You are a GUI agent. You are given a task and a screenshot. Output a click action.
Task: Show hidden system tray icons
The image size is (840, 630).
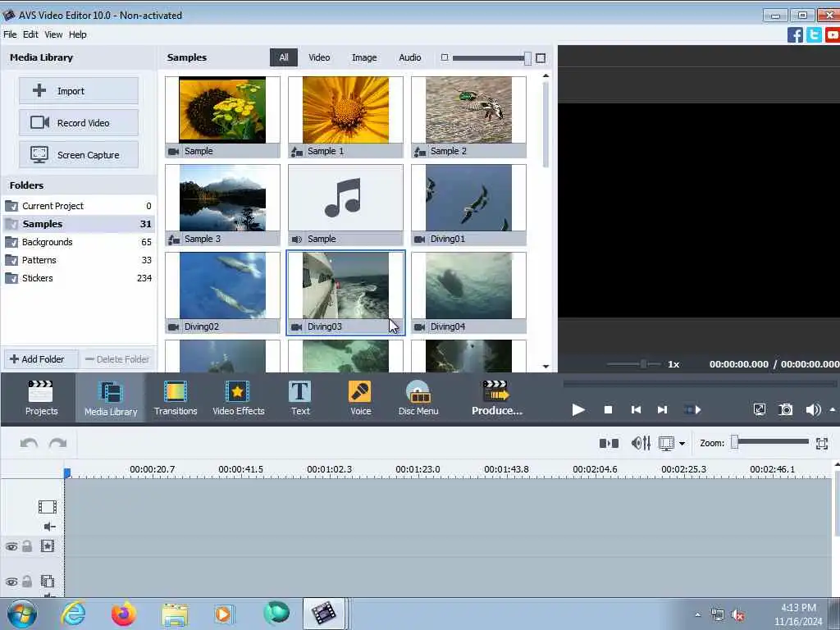(697, 614)
